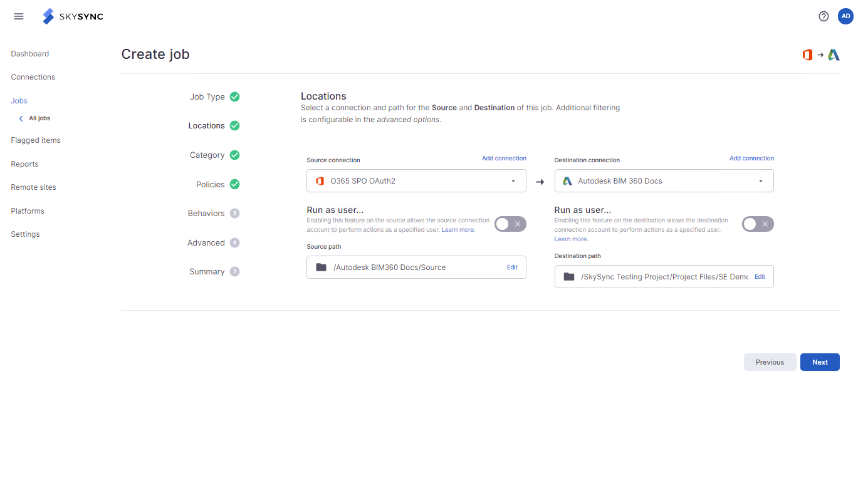
Task: Click the Behaviors step number badge
Action: coord(234,213)
